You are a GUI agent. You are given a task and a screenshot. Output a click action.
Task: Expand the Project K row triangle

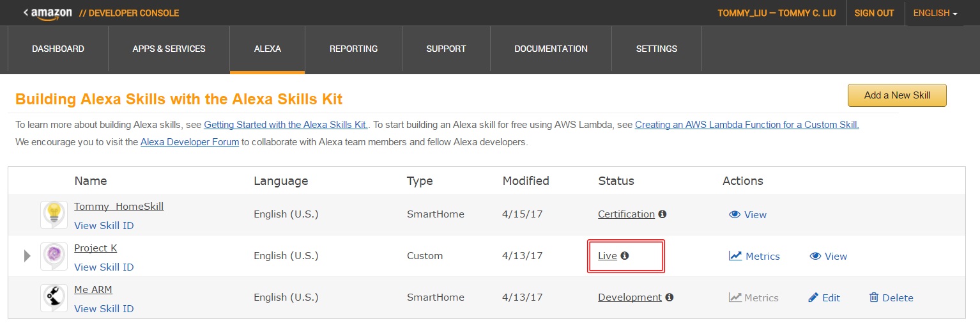(27, 256)
